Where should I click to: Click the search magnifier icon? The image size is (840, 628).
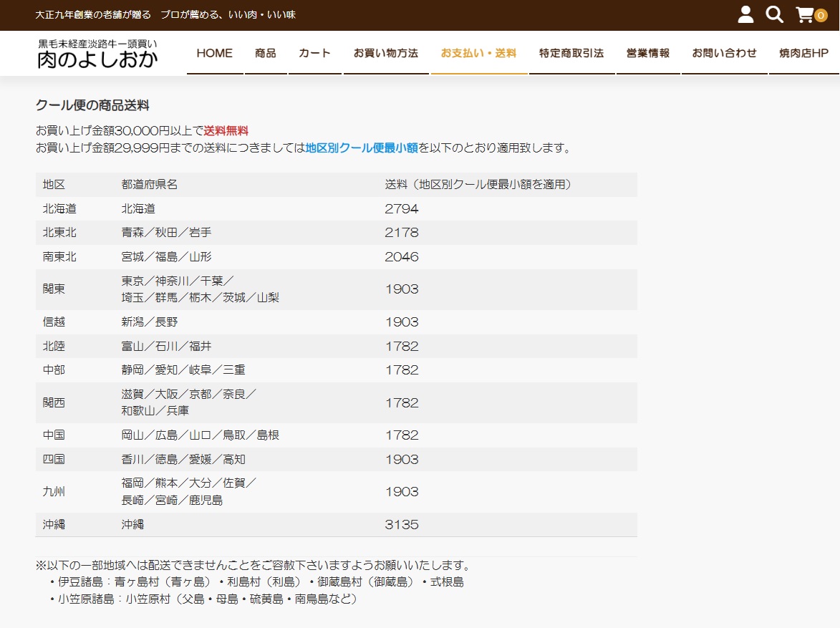coord(774,15)
